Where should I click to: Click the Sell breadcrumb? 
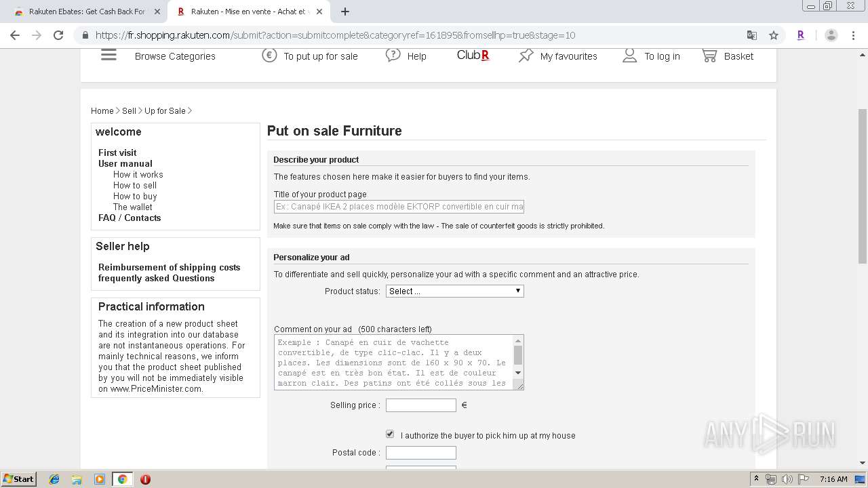click(129, 111)
